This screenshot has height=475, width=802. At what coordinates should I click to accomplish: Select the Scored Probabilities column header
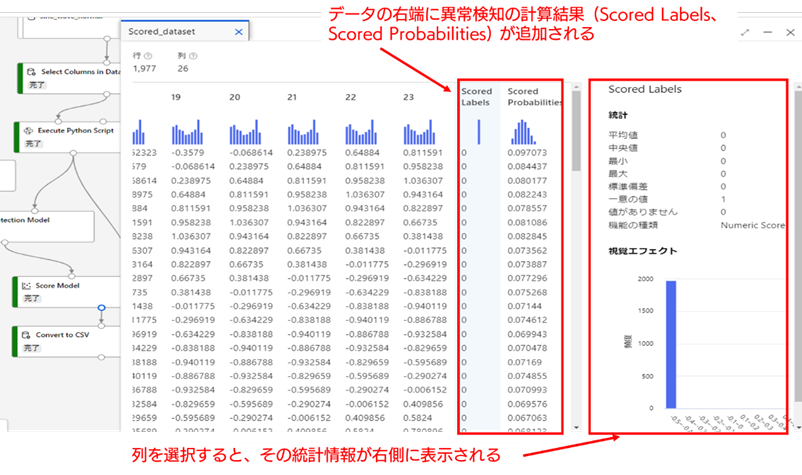coord(534,97)
